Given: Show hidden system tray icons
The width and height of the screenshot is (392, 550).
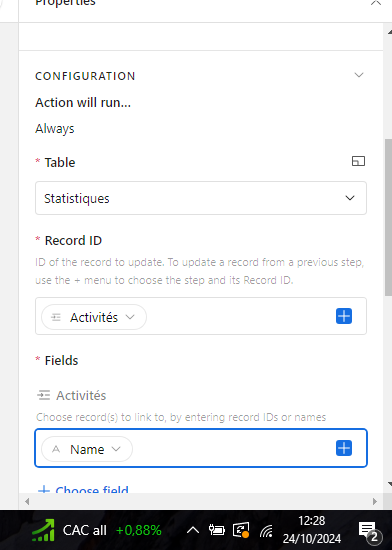Looking at the screenshot, I should coord(192,530).
